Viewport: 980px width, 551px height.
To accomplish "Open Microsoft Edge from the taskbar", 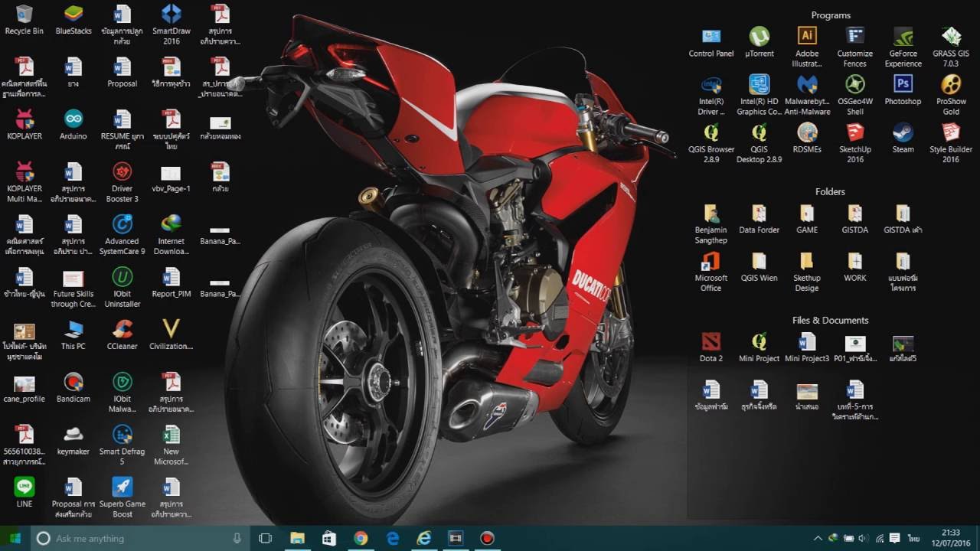I will click(x=393, y=538).
